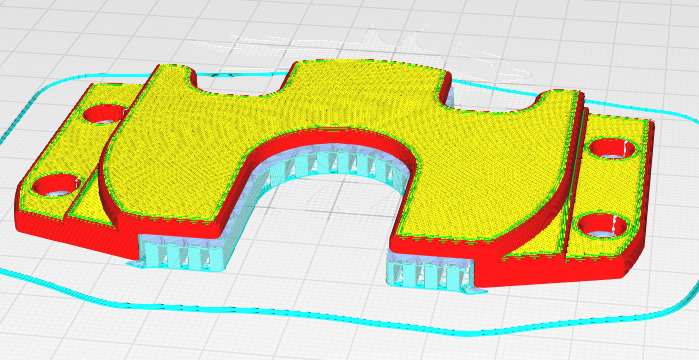Click the upper screw hole on left flange
Screen dimensions: 699x360
105,114
